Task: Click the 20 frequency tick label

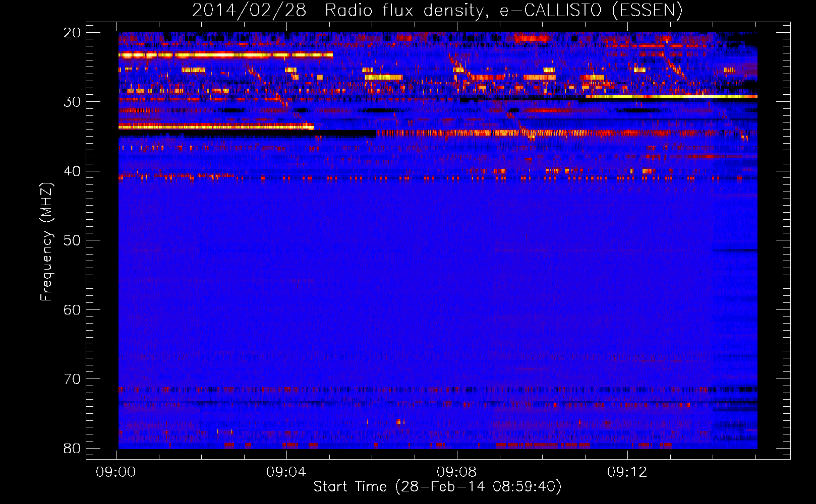Action: 72,33
